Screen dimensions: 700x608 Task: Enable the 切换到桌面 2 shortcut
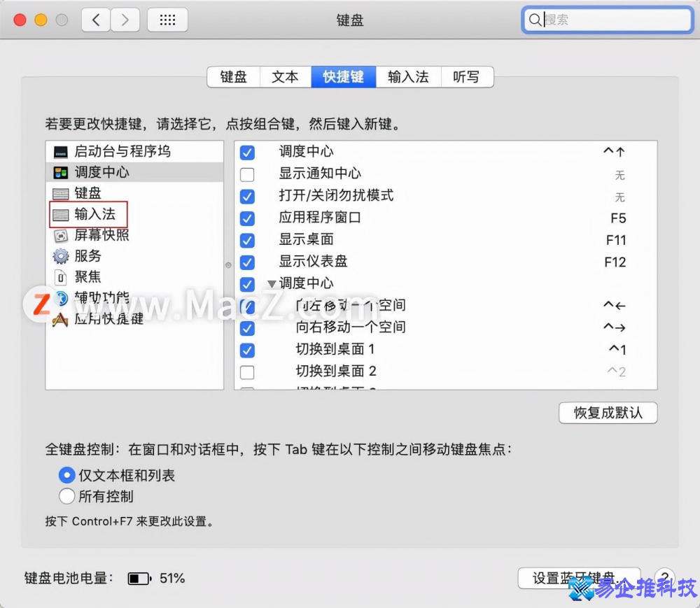[x=247, y=372]
